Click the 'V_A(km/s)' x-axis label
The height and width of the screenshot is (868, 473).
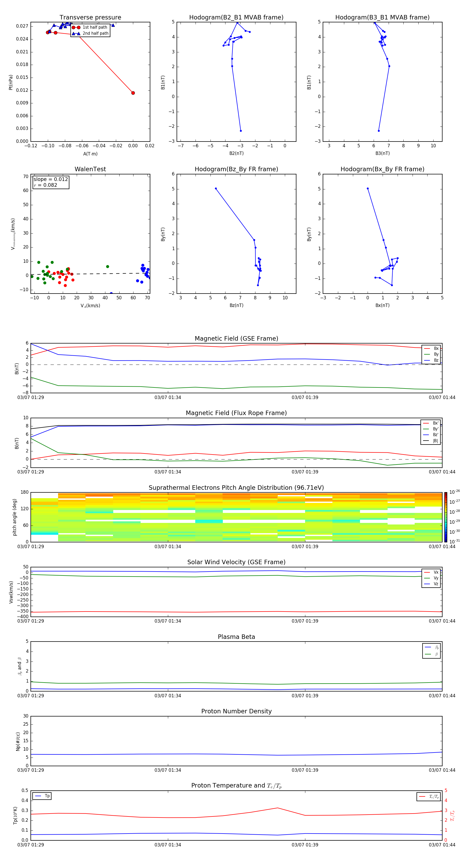tap(90, 306)
